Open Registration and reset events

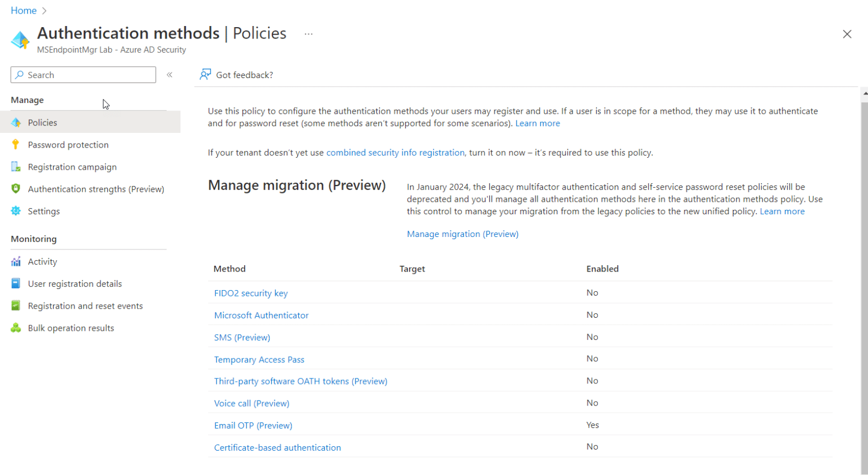click(x=86, y=305)
